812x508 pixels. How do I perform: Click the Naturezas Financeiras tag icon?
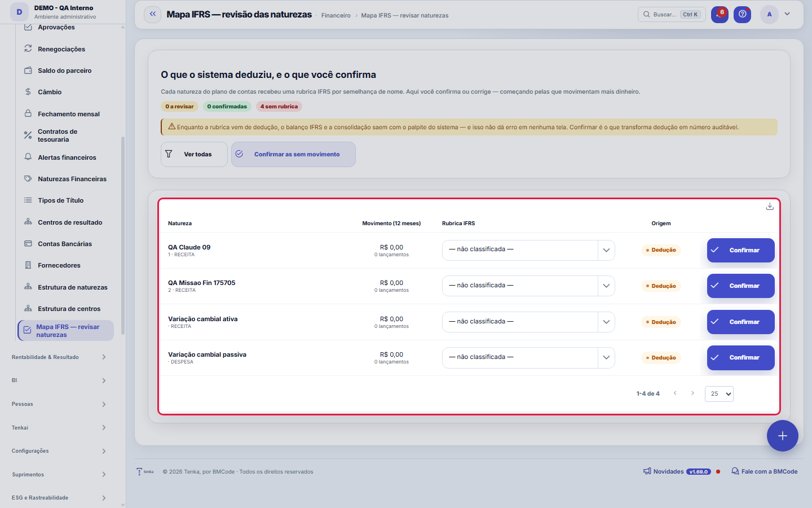click(28, 179)
